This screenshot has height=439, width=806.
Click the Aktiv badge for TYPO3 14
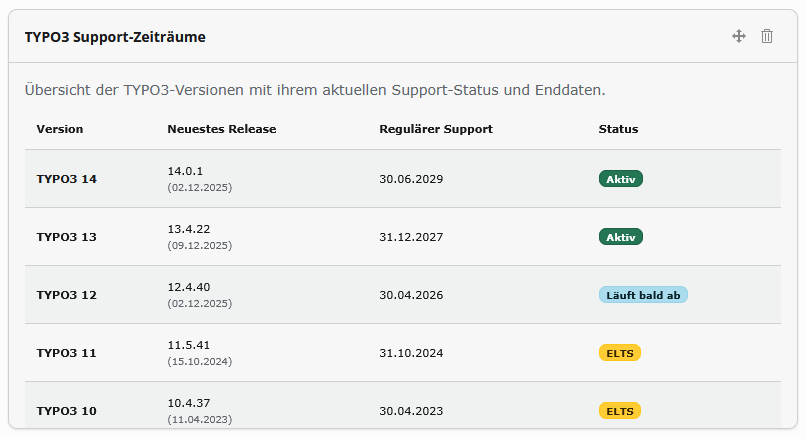coord(620,179)
